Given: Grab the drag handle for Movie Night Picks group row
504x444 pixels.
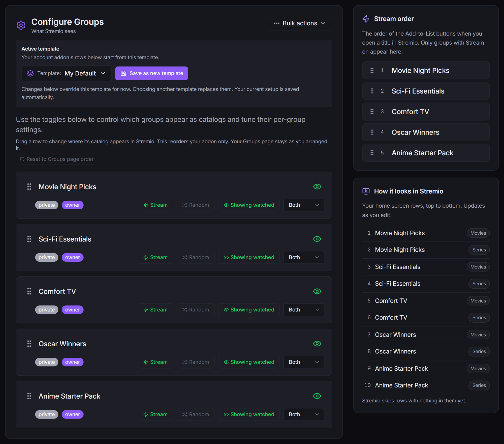Looking at the screenshot, I should (x=29, y=187).
